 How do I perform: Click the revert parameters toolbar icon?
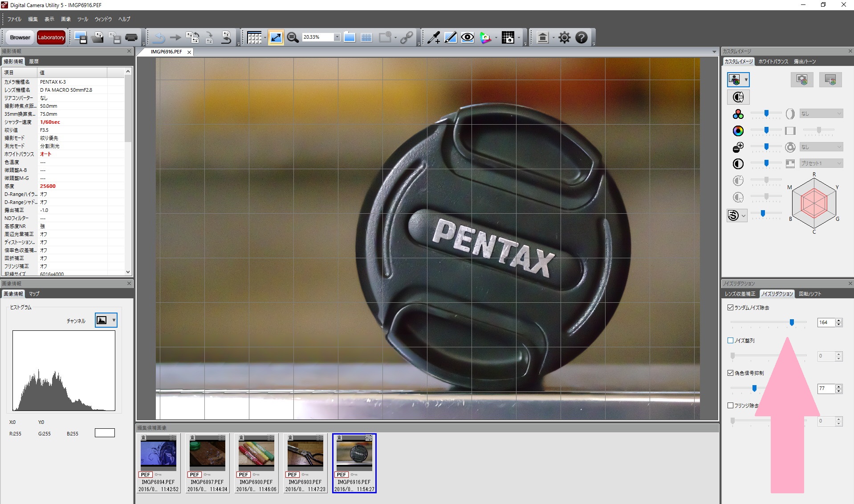point(226,37)
